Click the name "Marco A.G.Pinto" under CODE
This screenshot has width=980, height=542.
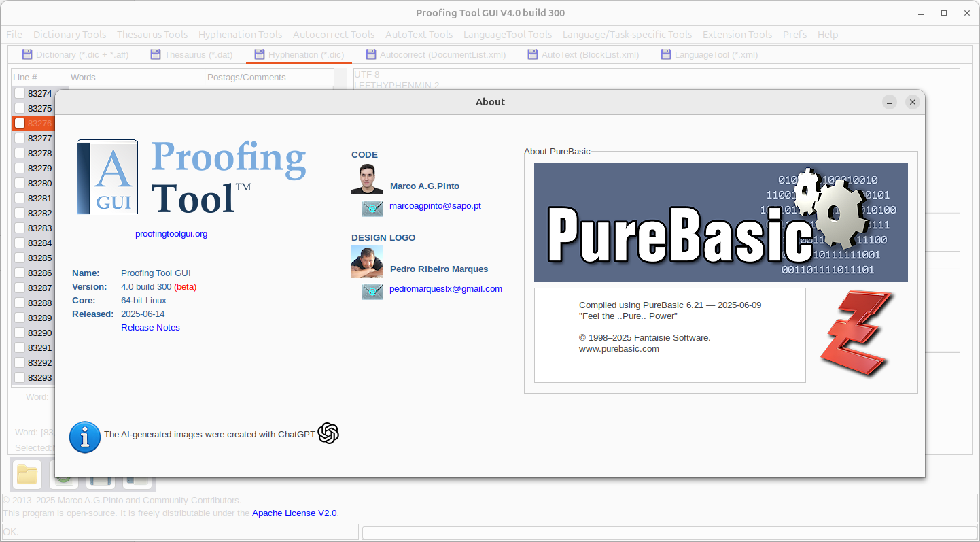pos(425,186)
